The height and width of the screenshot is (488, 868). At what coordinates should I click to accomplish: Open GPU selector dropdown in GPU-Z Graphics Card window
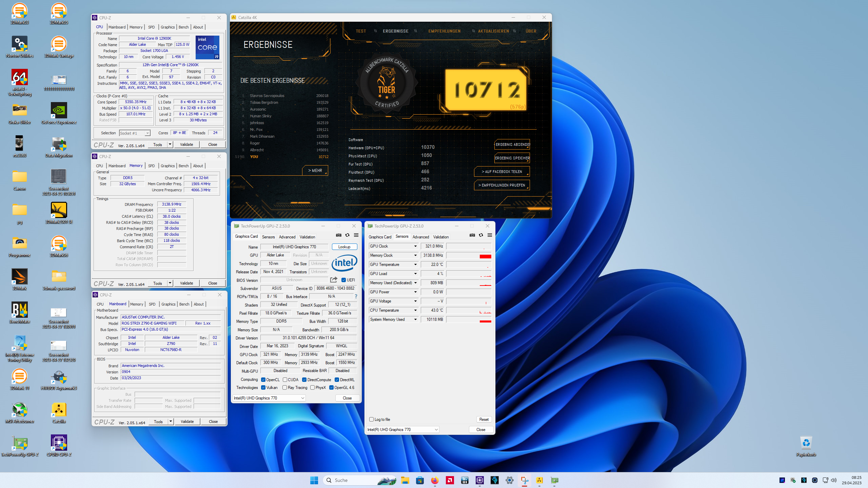pos(269,398)
